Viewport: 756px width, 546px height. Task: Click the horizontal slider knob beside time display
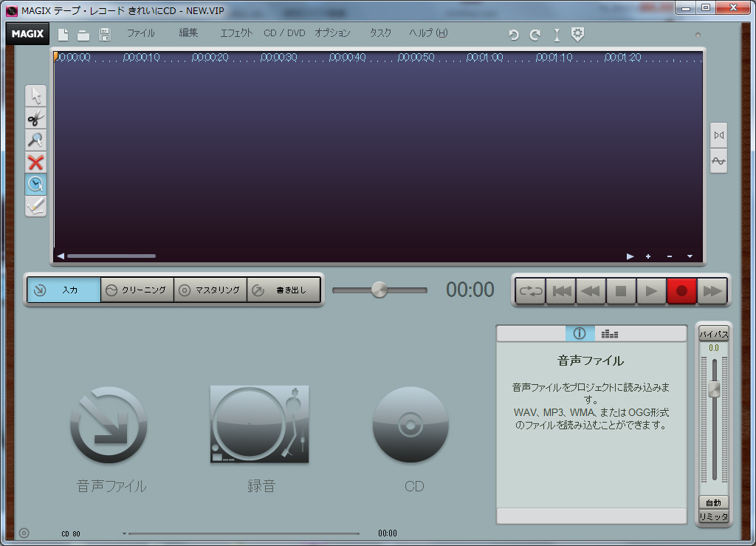point(379,290)
